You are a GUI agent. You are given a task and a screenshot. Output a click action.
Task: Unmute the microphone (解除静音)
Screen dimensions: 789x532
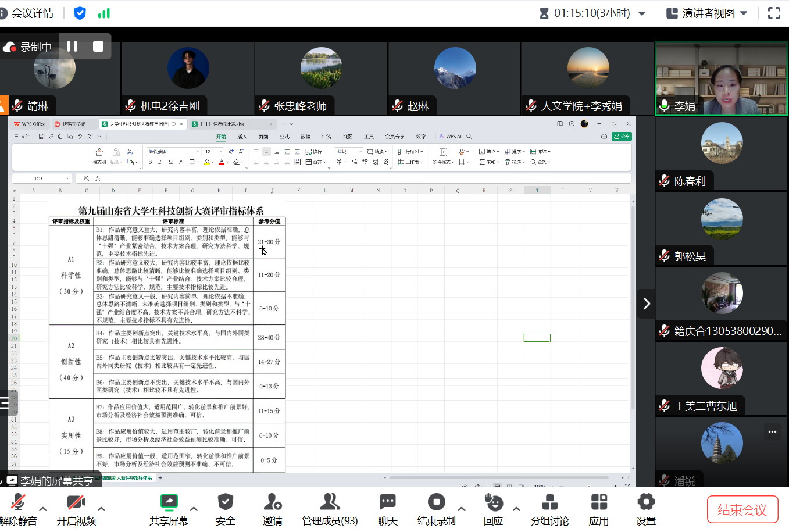18,502
